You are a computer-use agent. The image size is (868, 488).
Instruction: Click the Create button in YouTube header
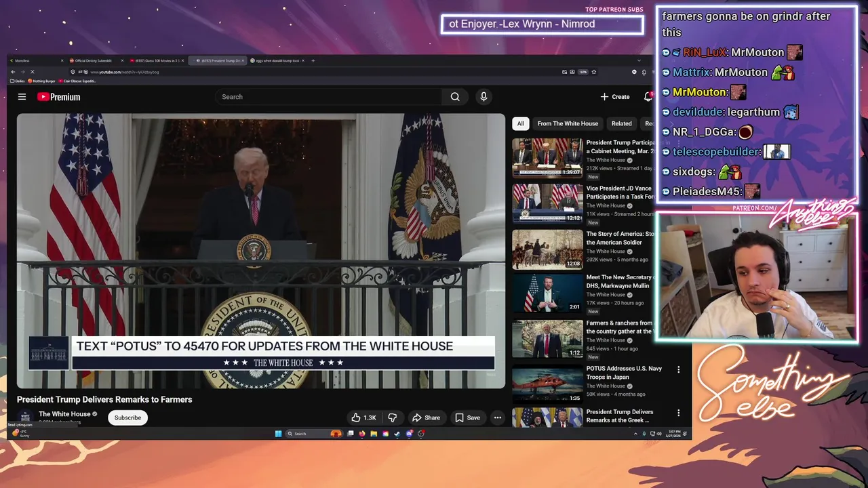click(x=615, y=97)
